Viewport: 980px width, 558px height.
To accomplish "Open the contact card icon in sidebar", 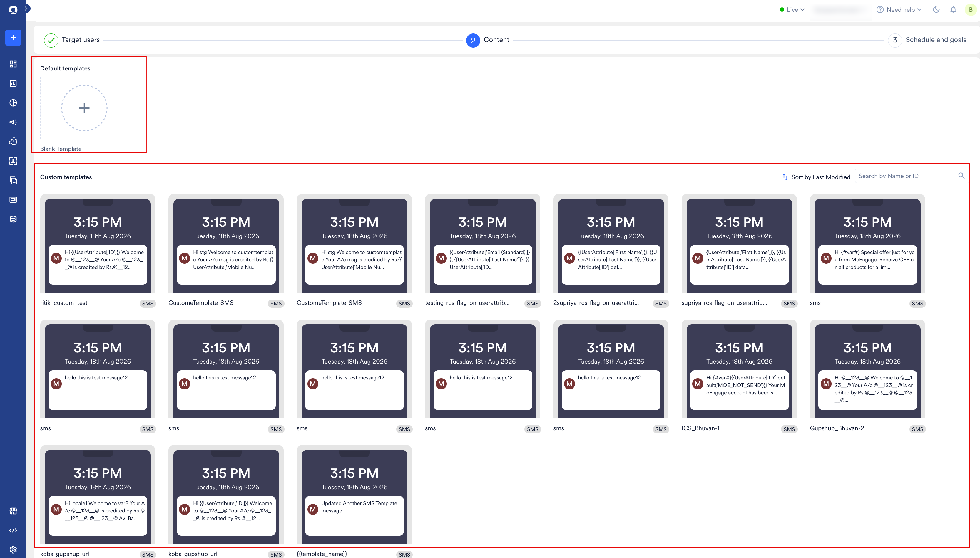I will pyautogui.click(x=13, y=161).
